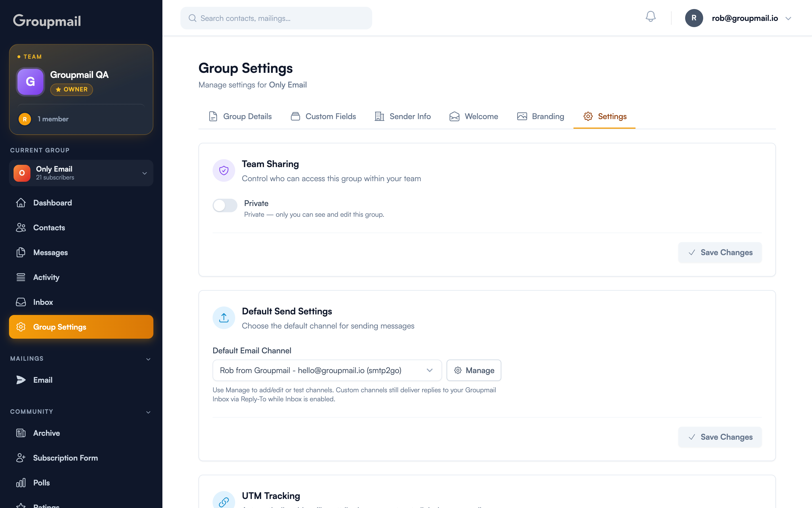Image resolution: width=812 pixels, height=508 pixels.
Task: Save Changes in Team Sharing card
Action: click(x=720, y=252)
